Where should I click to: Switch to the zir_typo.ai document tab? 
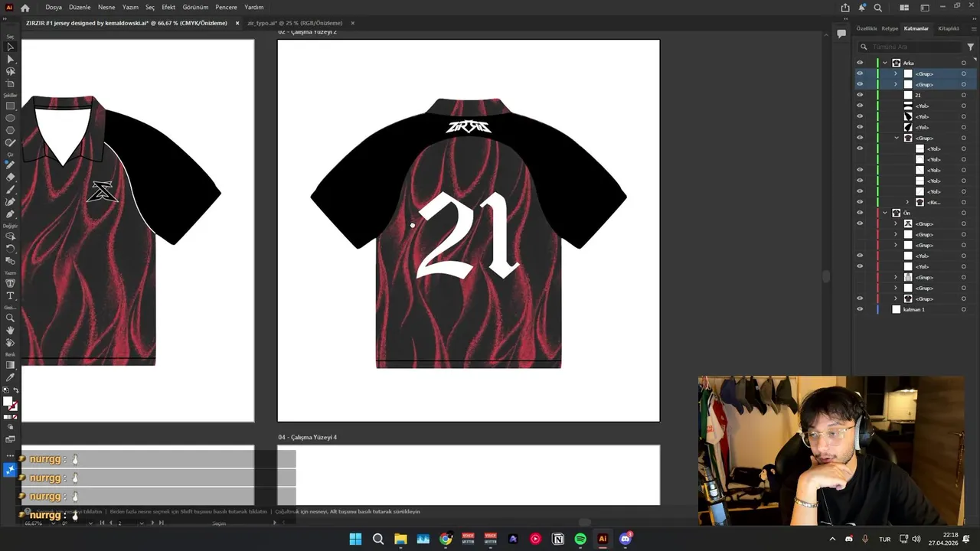tap(295, 23)
